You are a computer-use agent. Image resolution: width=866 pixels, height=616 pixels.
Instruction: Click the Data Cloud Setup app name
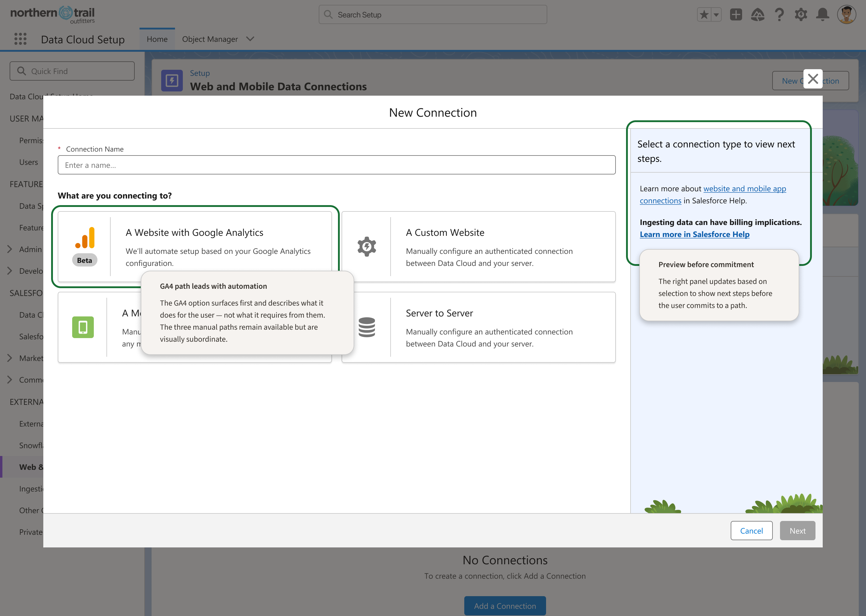[83, 39]
